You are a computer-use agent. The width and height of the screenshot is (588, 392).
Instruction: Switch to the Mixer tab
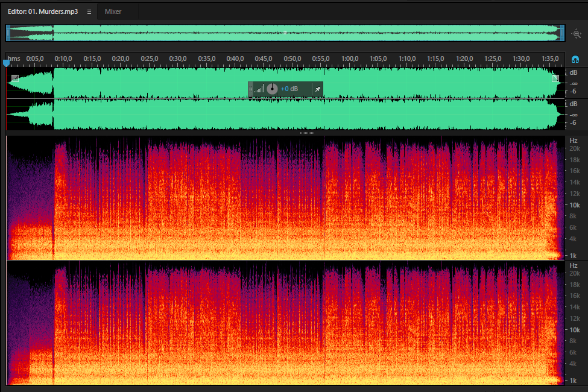tap(113, 11)
